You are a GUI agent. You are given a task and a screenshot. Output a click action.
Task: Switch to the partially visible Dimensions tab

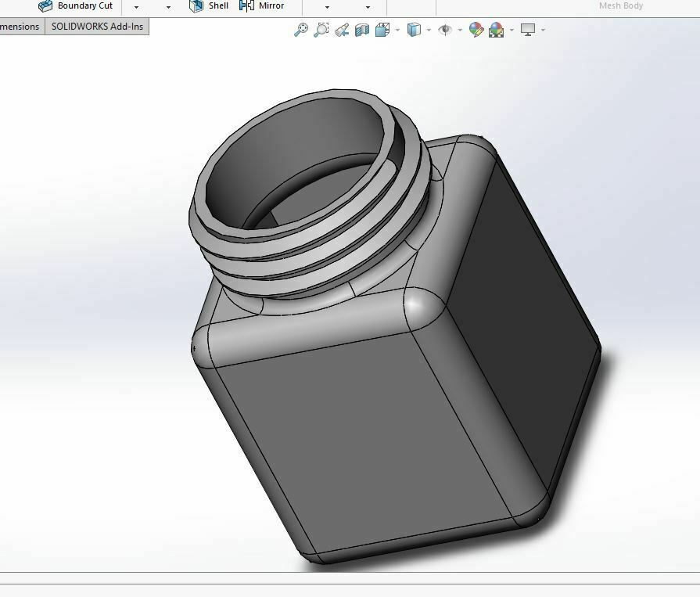coord(22,27)
